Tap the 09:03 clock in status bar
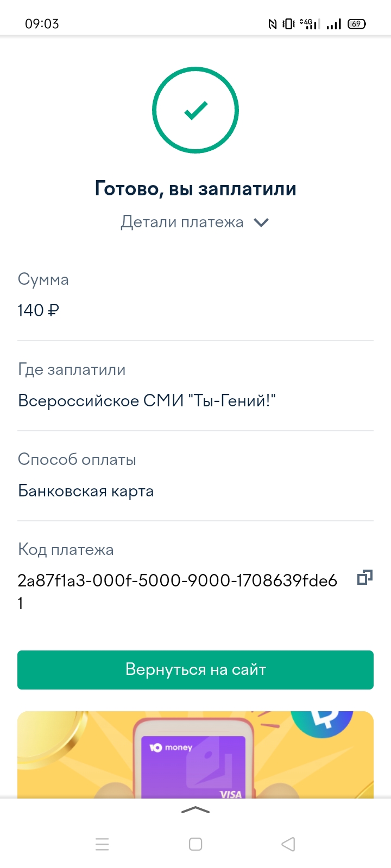This screenshot has height=868, width=391. click(x=42, y=24)
